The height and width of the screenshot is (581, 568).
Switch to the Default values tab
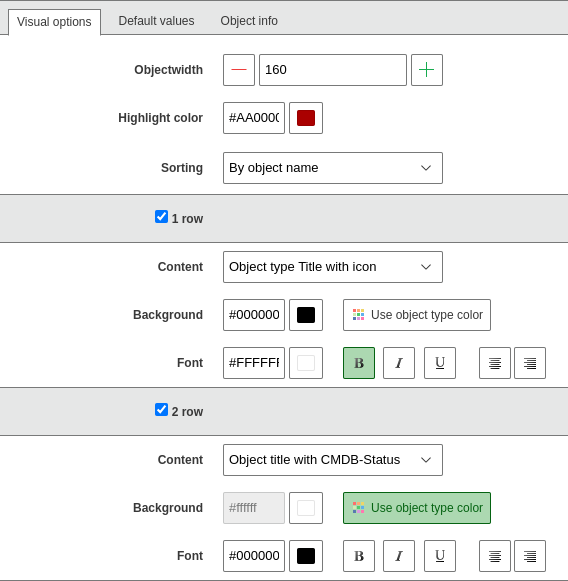(156, 21)
